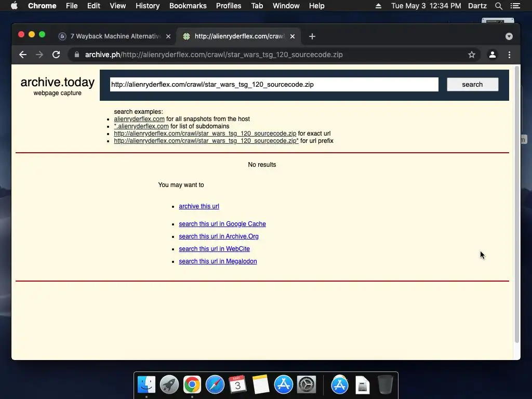Close the alienryderflex.com tab
Screen dimensions: 532x399
pos(292,36)
